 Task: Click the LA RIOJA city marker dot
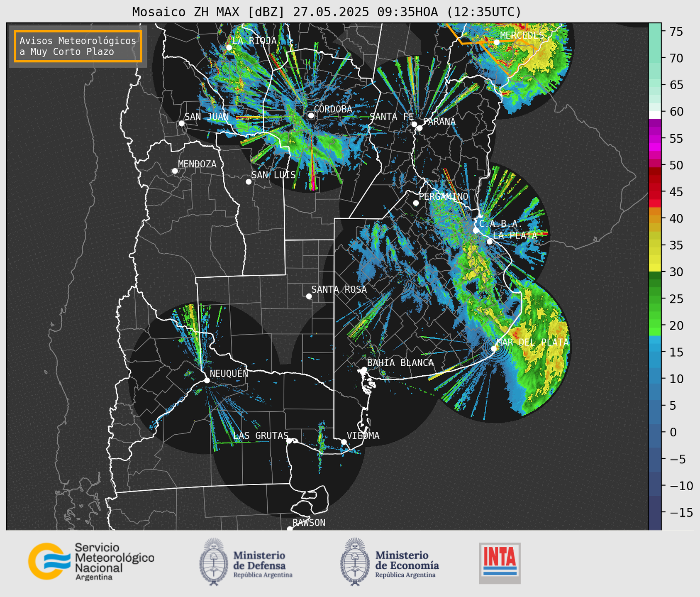click(x=229, y=47)
